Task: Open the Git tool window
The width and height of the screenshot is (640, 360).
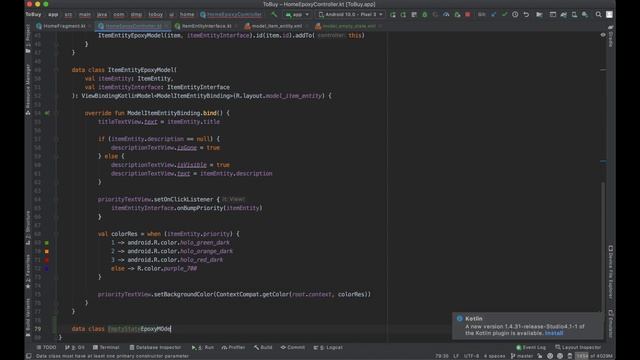Action: pos(75,347)
